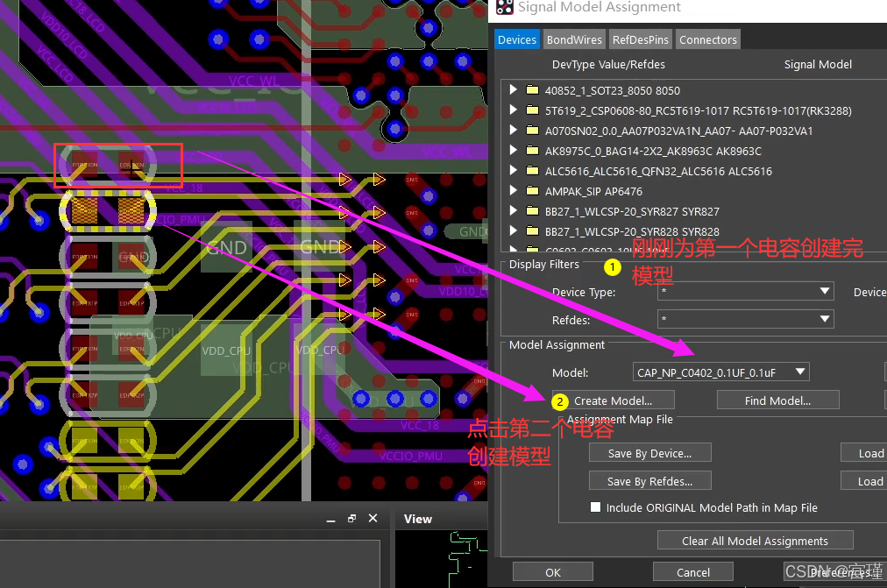Viewport: 887px width, 588px height.
Task: Click Save By Device button
Action: coord(650,453)
